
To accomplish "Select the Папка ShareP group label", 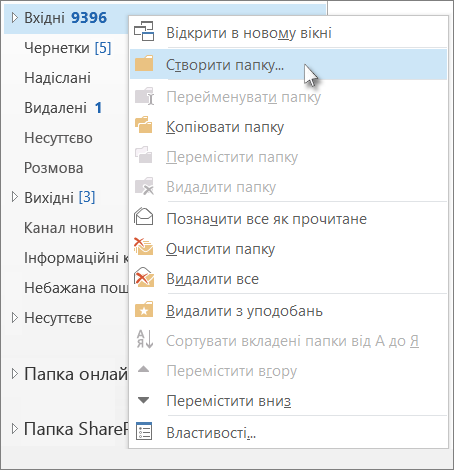I will tap(76, 429).
